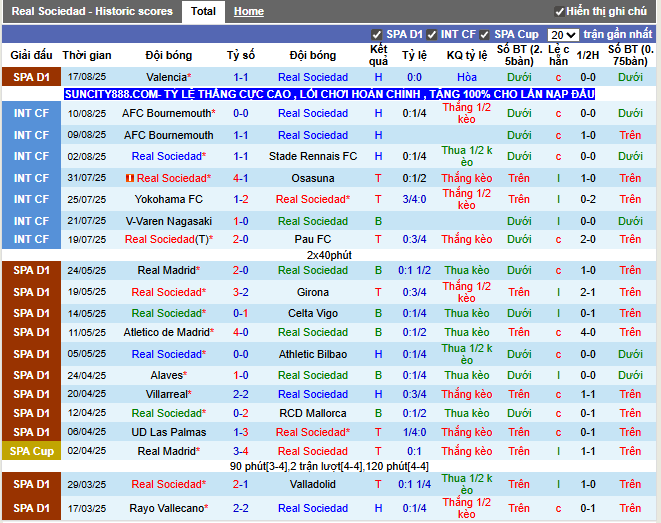Open Valencia team link on 17/08/25 row
Image resolution: width=661 pixels, height=523 pixels.
169,77
